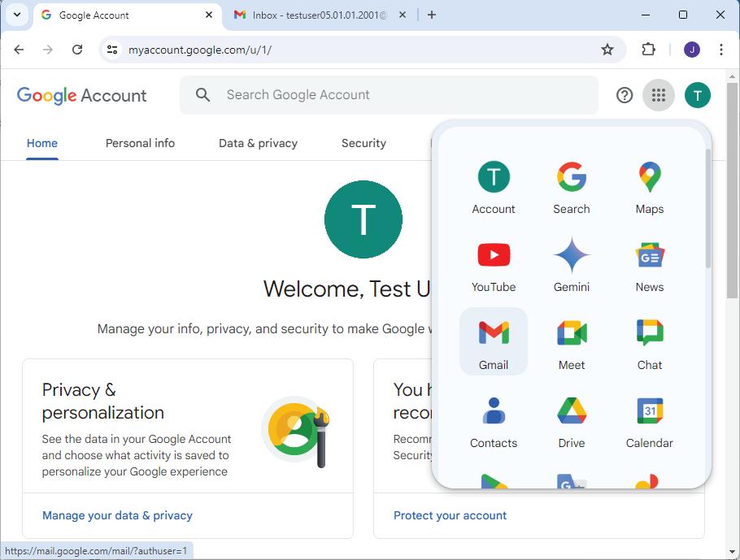Image resolution: width=740 pixels, height=560 pixels.
Task: Open Google Search from the apps panel
Action: point(571,188)
